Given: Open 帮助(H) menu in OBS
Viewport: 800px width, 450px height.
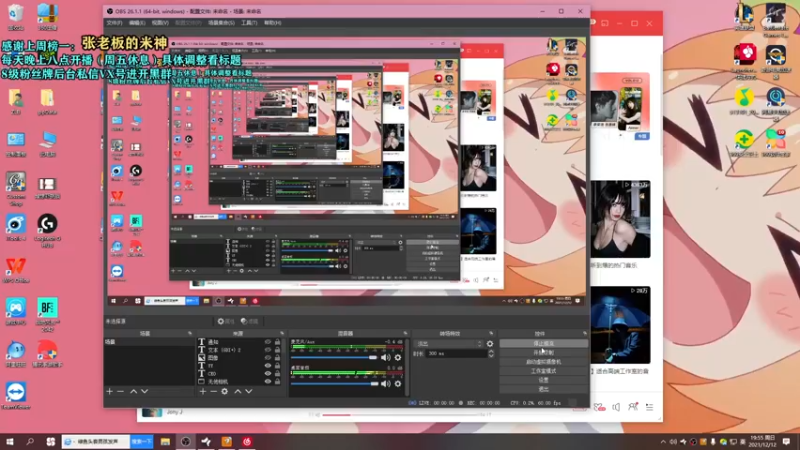Looking at the screenshot, I should pos(272,23).
